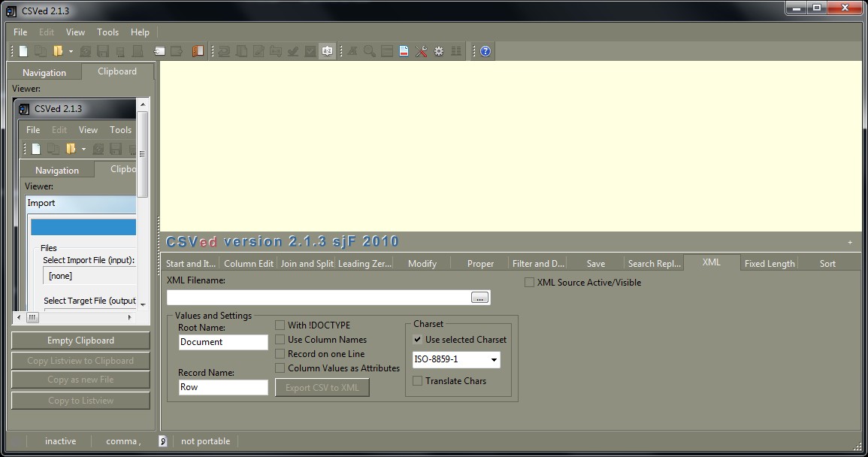Open the ISO-8859-1 charset dropdown

click(493, 359)
